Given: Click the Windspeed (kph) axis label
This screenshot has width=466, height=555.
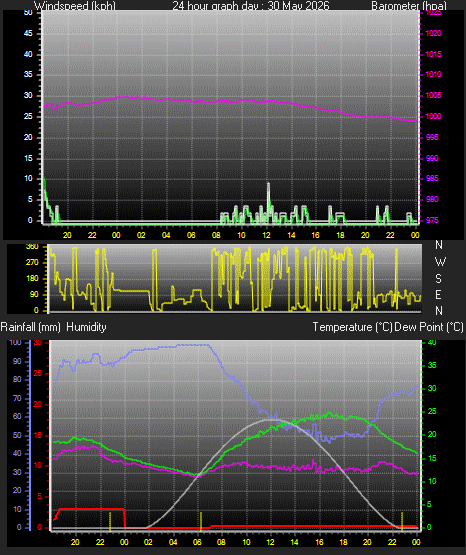Looking at the screenshot, I should pos(75,6).
